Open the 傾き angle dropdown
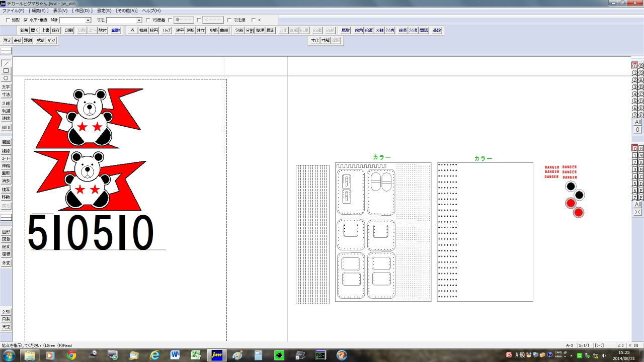Viewport: 644px width, 362px height. pyautogui.click(x=88, y=21)
